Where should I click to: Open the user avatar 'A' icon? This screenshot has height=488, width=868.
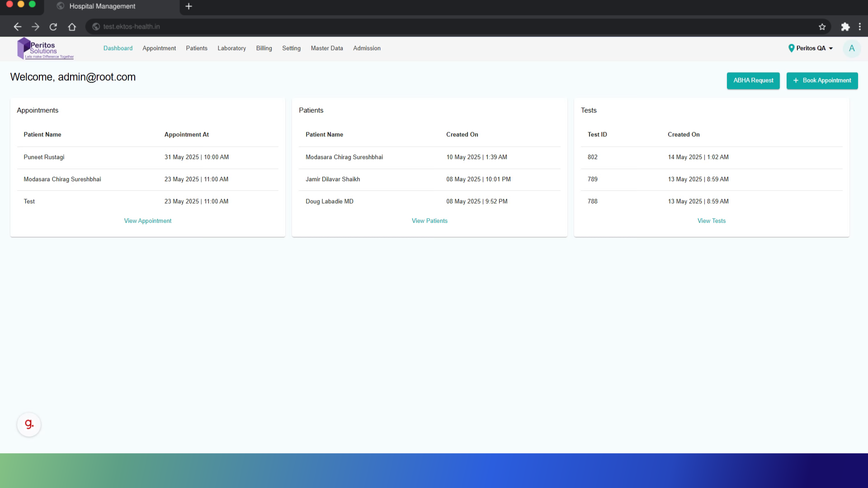[x=851, y=48]
